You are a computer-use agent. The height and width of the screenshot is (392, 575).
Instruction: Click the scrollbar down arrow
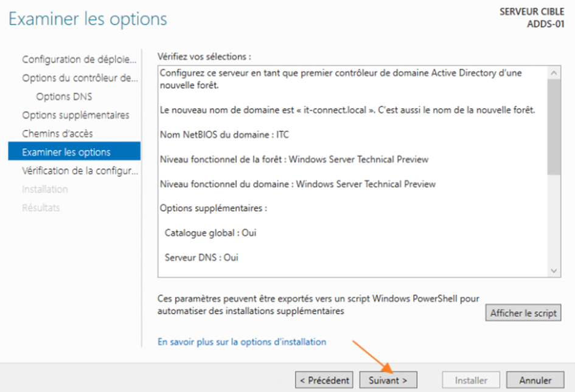[x=554, y=270]
